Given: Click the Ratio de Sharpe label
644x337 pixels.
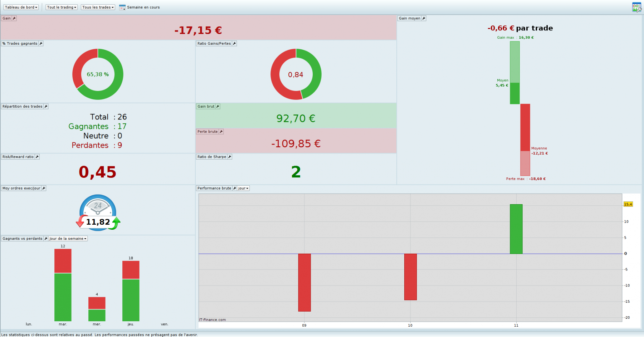Looking at the screenshot, I should coord(212,157).
